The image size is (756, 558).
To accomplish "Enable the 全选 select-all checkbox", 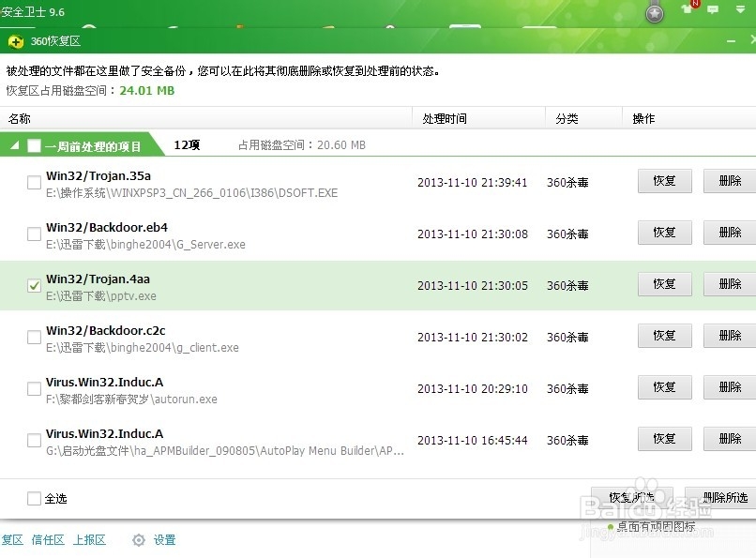I will pyautogui.click(x=35, y=500).
